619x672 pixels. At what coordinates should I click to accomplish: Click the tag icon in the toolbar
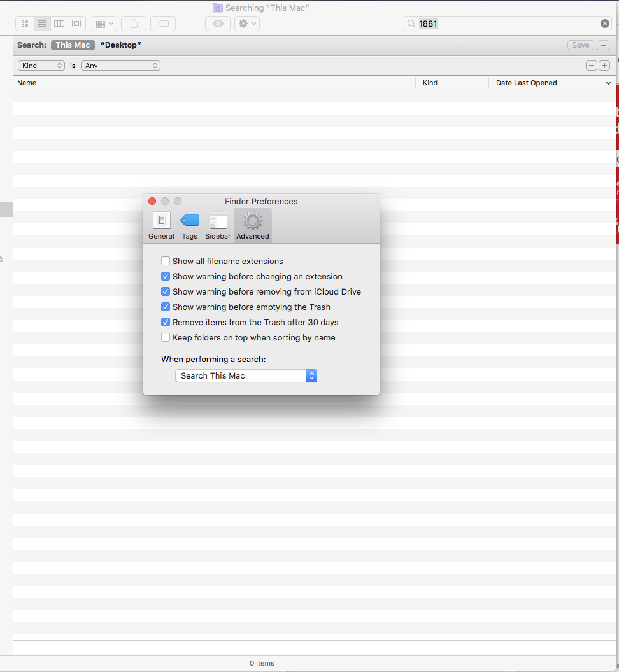click(x=162, y=24)
